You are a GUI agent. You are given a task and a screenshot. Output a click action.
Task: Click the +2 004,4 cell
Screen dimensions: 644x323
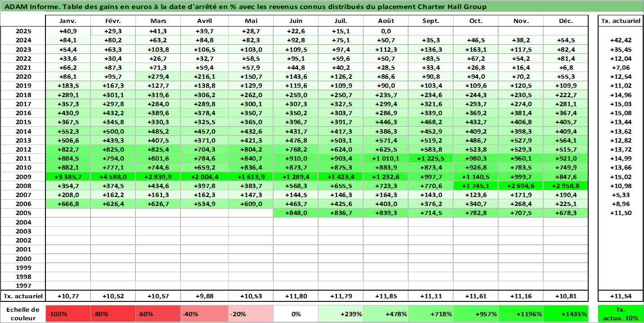pyautogui.click(x=204, y=176)
